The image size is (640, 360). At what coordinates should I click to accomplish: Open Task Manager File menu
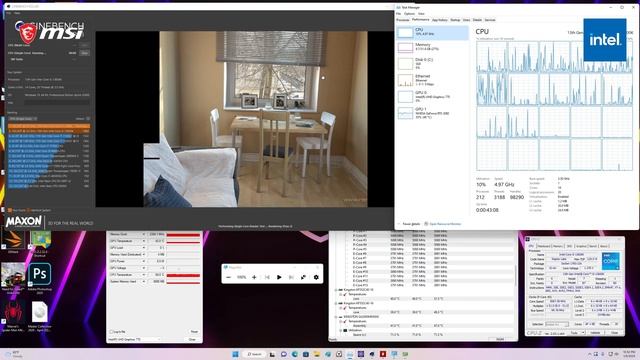click(x=398, y=13)
